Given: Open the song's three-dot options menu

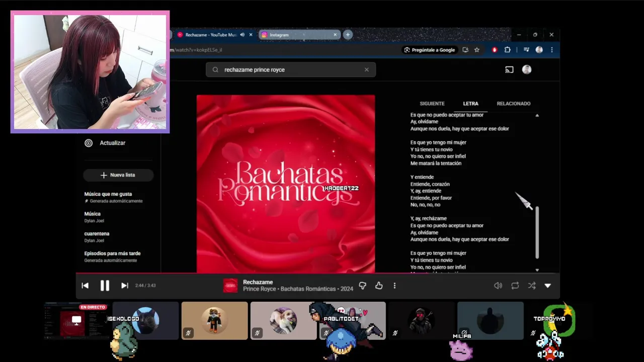Looking at the screenshot, I should point(394,286).
